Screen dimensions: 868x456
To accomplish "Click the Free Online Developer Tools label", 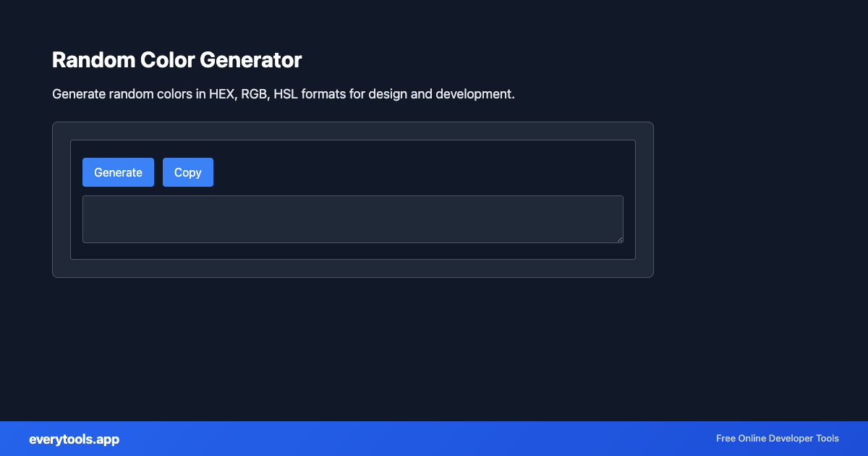I will 777,439.
